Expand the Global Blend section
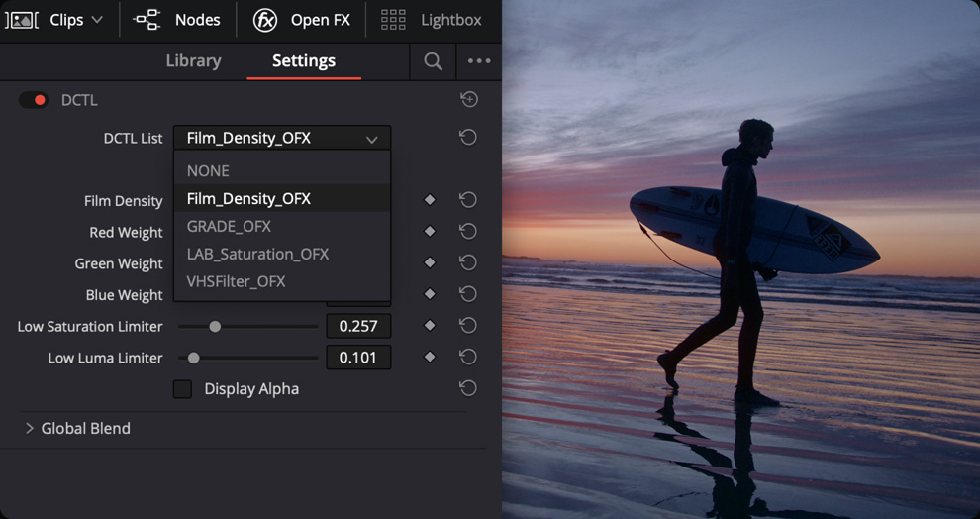Image resolution: width=980 pixels, height=519 pixels. click(30, 429)
